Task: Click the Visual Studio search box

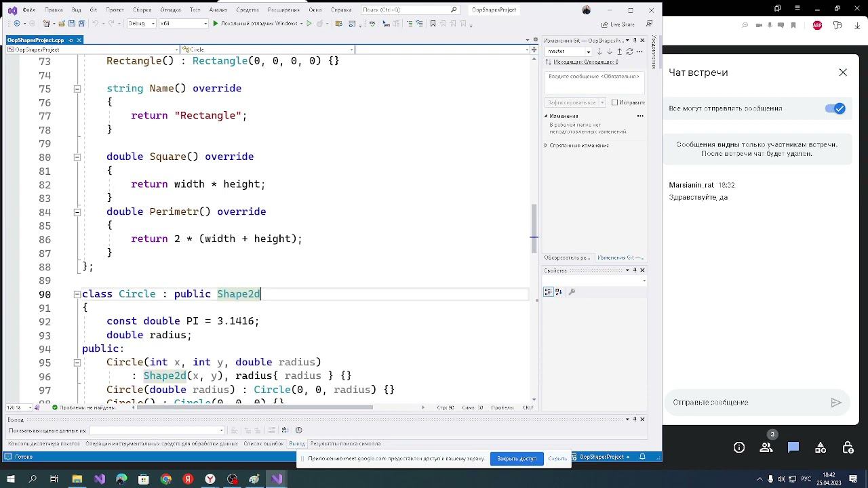Action: tap(411, 10)
